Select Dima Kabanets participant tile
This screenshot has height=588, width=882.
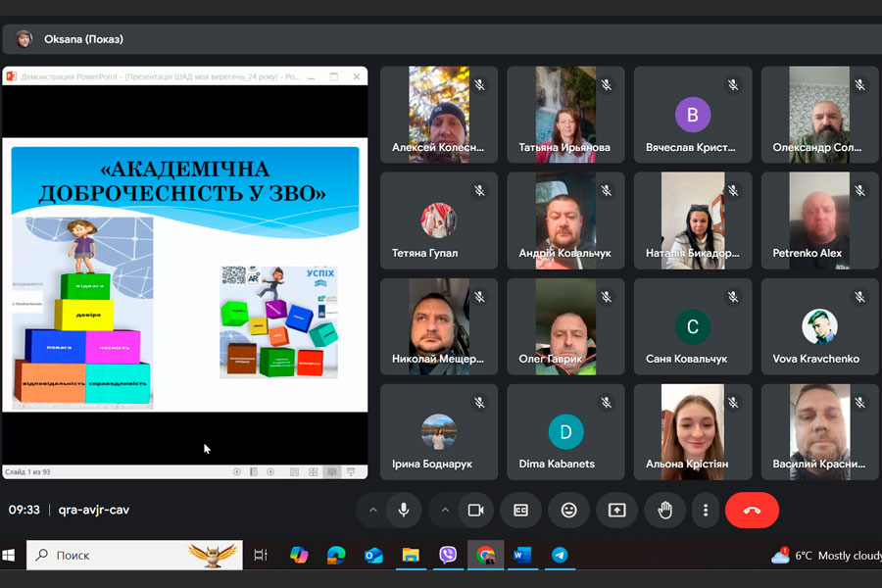565,431
